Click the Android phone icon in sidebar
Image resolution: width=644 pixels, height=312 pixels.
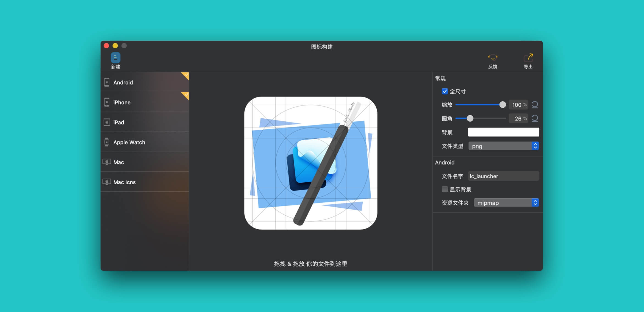point(107,82)
